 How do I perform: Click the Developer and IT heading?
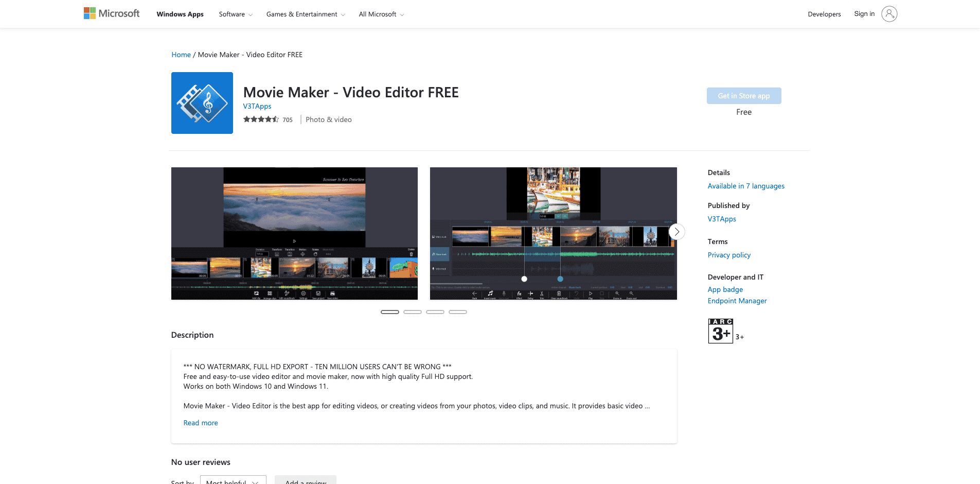coord(736,277)
